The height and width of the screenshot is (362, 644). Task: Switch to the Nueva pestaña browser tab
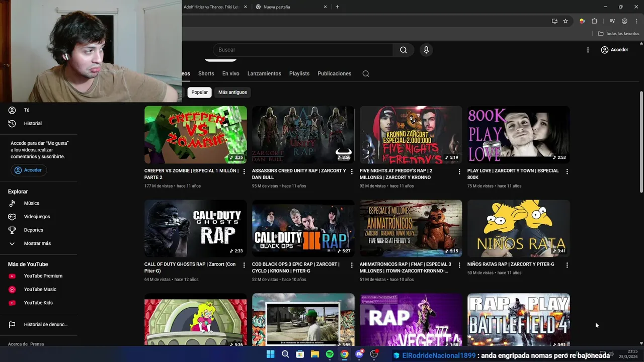(291, 7)
